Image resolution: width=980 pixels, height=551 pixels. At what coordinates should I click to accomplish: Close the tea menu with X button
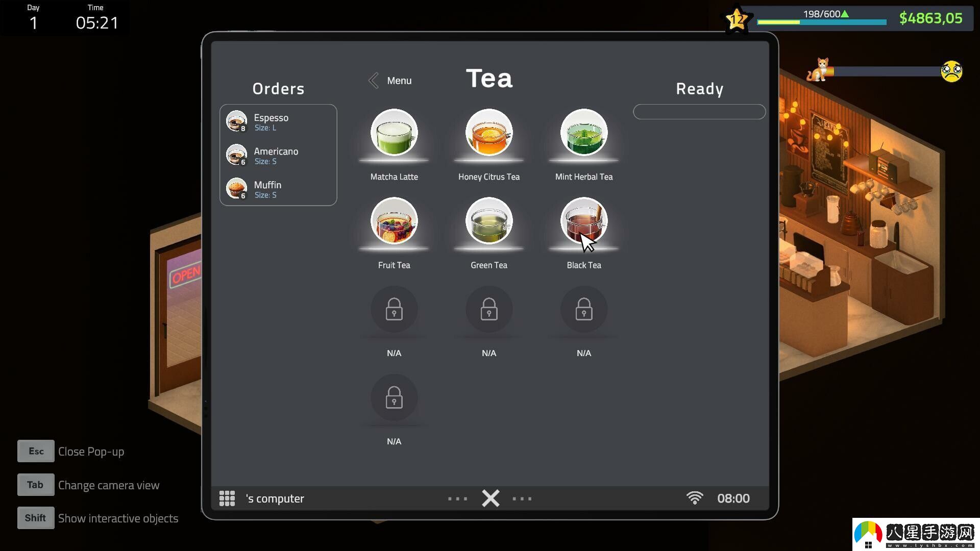tap(490, 498)
